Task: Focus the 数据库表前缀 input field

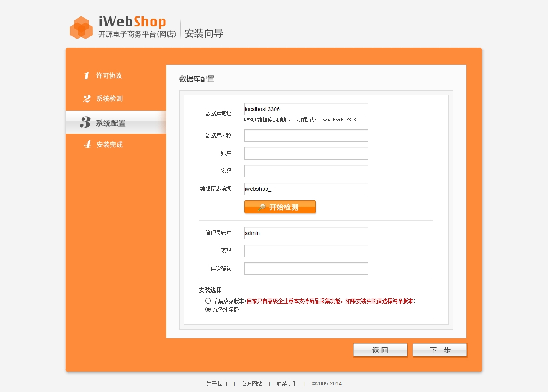Action: pos(306,189)
